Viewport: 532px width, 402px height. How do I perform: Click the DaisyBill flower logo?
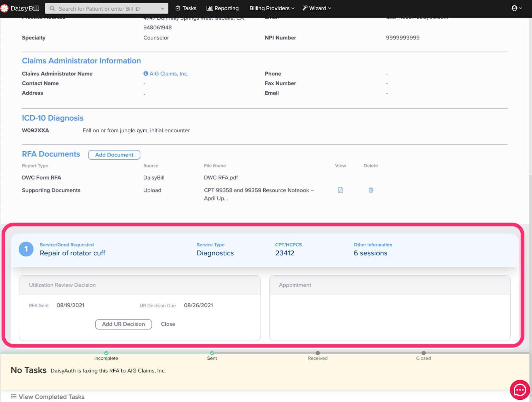[x=4, y=8]
